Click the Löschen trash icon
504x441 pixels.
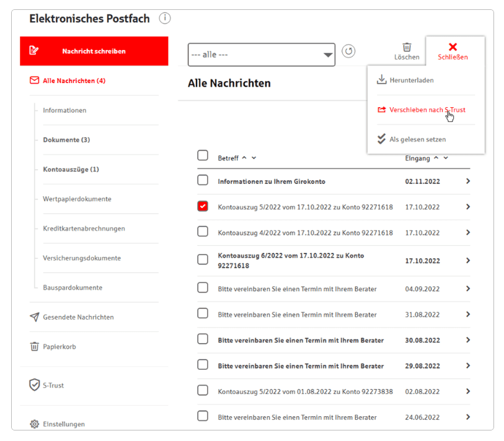[407, 47]
